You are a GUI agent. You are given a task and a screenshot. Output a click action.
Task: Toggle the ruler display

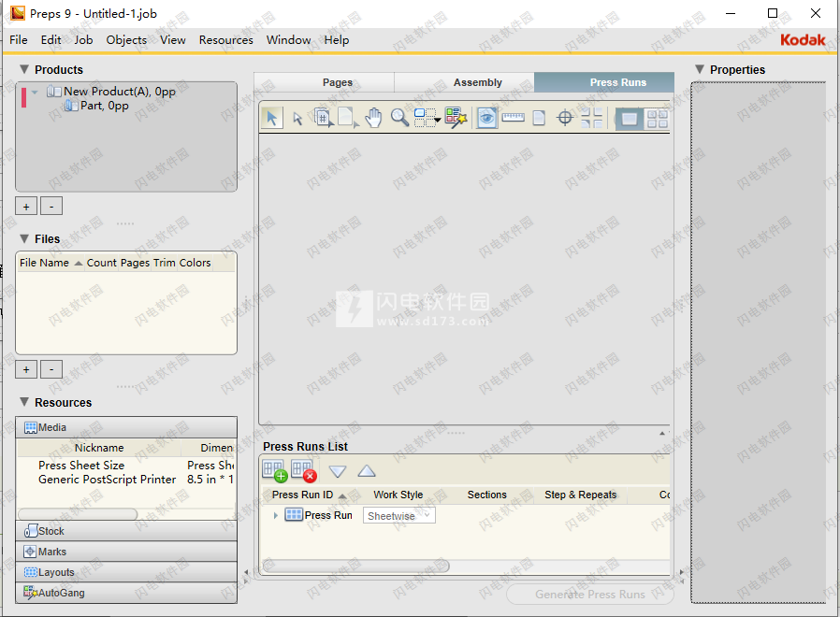(x=514, y=117)
